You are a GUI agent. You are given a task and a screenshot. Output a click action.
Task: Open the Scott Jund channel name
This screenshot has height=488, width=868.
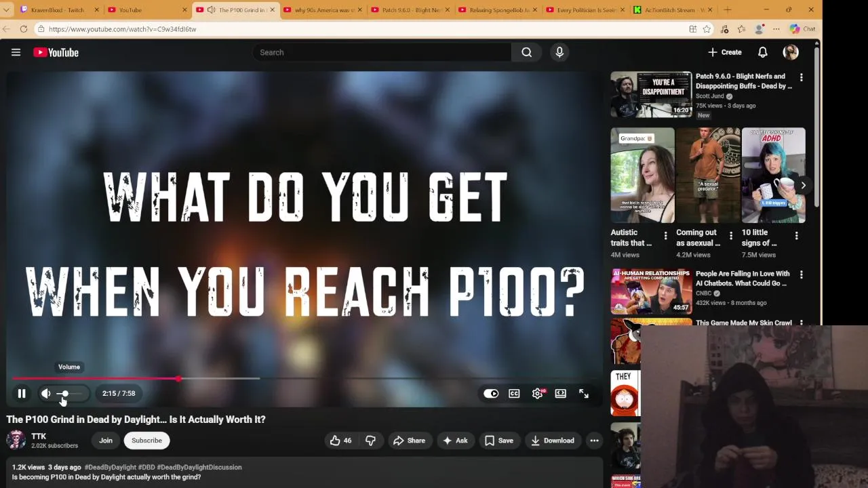[710, 96]
